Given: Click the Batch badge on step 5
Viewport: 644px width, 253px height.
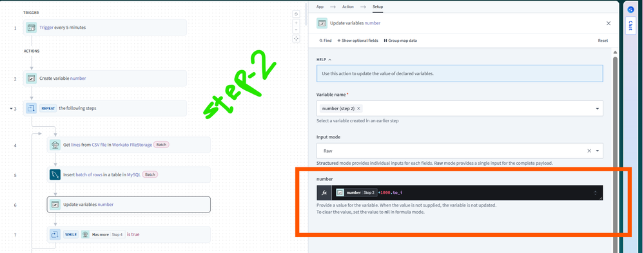Looking at the screenshot, I should tap(150, 174).
